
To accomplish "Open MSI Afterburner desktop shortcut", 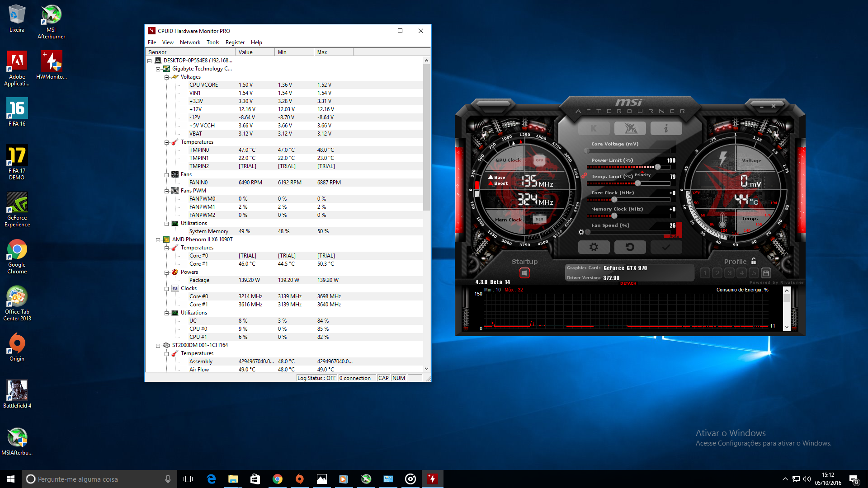I will pos(51,22).
